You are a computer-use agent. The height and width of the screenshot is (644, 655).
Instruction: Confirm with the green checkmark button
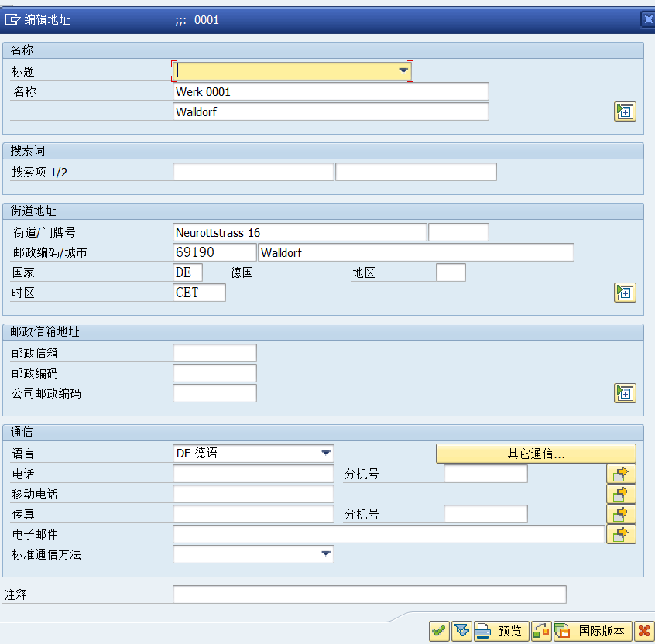[x=439, y=631]
